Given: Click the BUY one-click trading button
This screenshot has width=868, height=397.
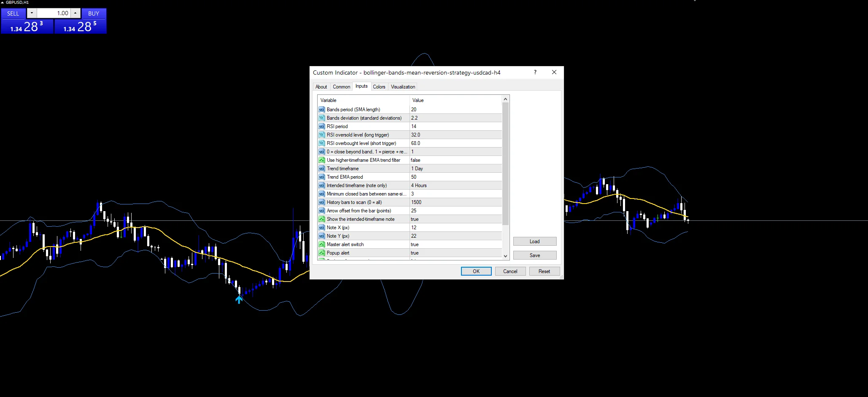Looking at the screenshot, I should tap(94, 13).
